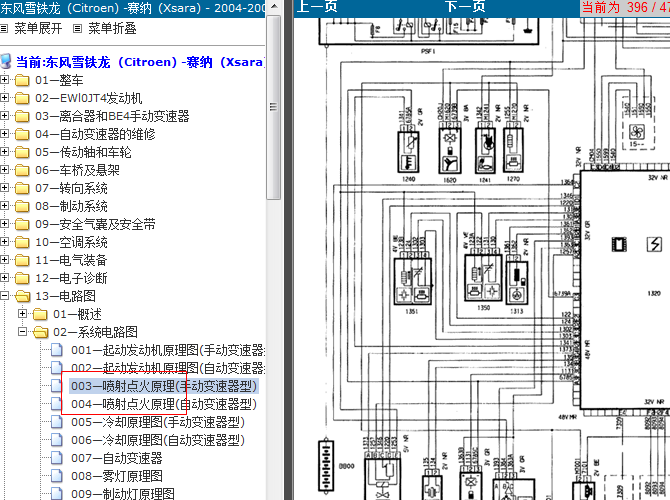Open 07—转向系统 tree item
Viewport: 670px width, 500px height.
coord(71,188)
